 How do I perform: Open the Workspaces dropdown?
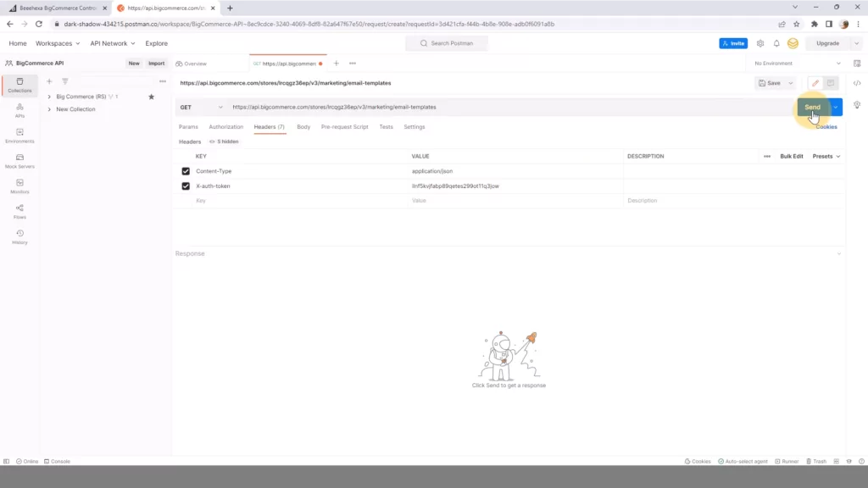tap(58, 43)
